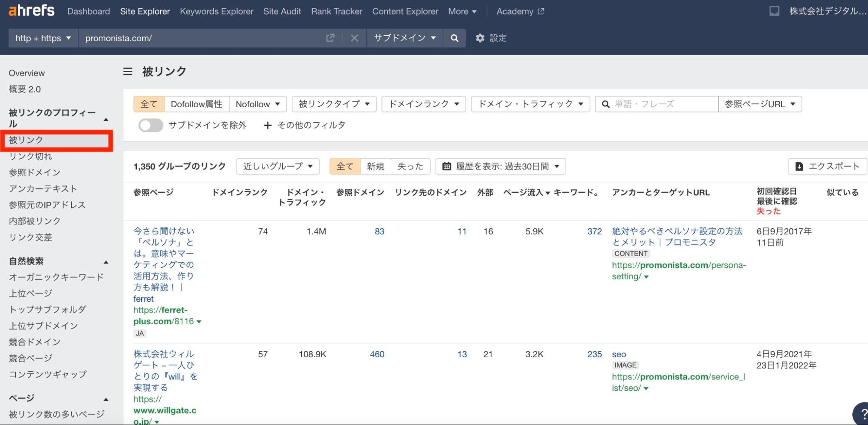Toggle サブドメインを除外 switch

[151, 125]
